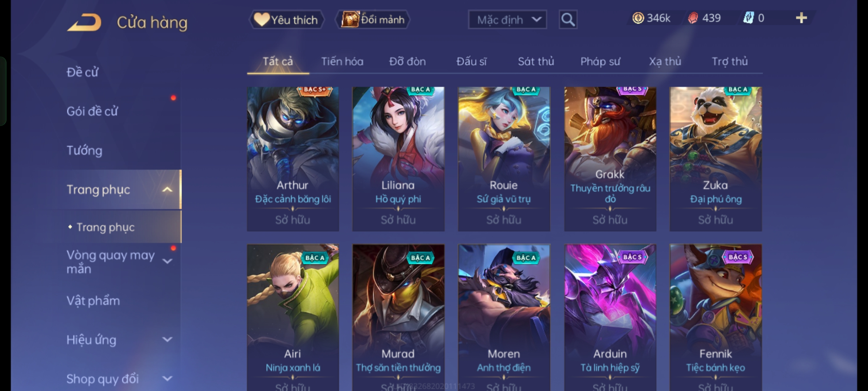
Task: Expand the Hiệu ứng sidebar section
Action: pos(167,340)
